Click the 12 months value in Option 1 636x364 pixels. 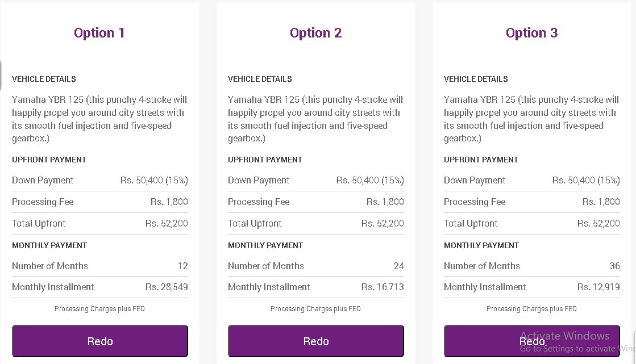coord(183,266)
